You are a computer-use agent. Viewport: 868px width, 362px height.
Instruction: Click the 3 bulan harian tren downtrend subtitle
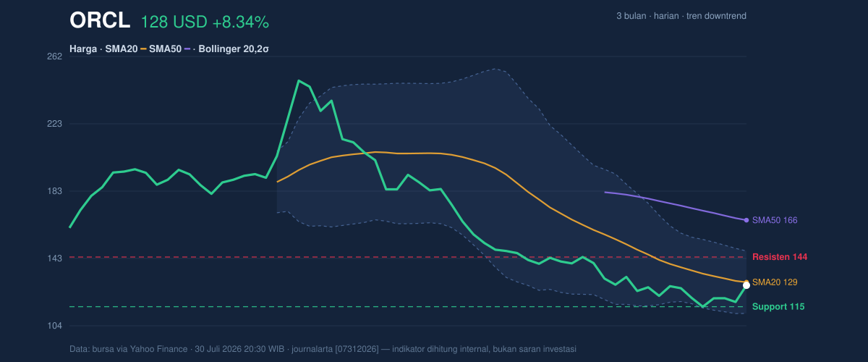coord(681,16)
